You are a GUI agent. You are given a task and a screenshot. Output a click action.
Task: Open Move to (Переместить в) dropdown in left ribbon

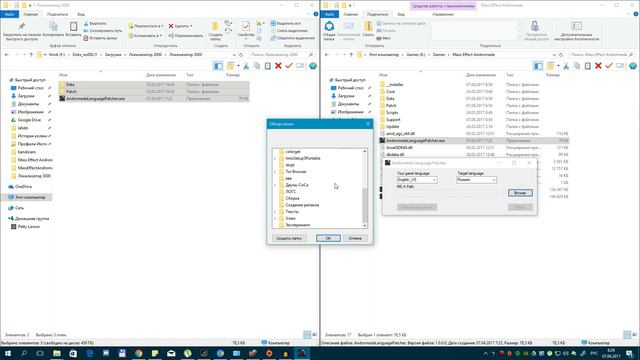coord(146,26)
